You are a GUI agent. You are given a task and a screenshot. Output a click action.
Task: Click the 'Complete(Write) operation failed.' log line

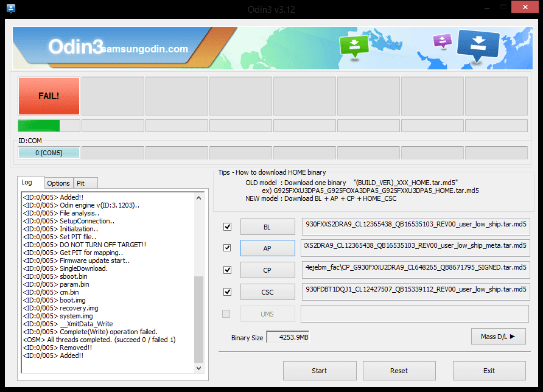(x=90, y=332)
